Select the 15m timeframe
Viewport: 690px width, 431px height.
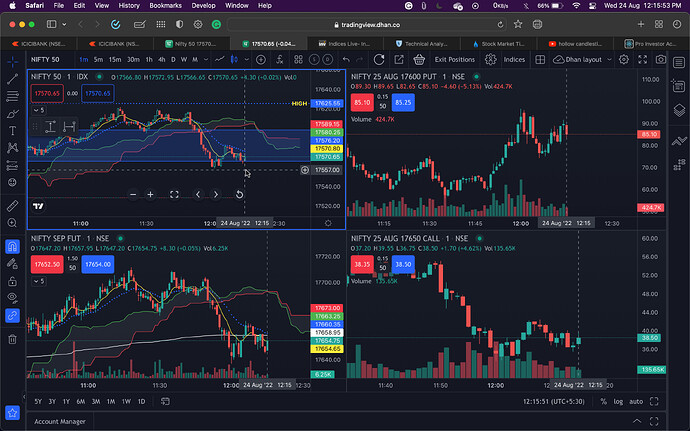tap(115, 59)
